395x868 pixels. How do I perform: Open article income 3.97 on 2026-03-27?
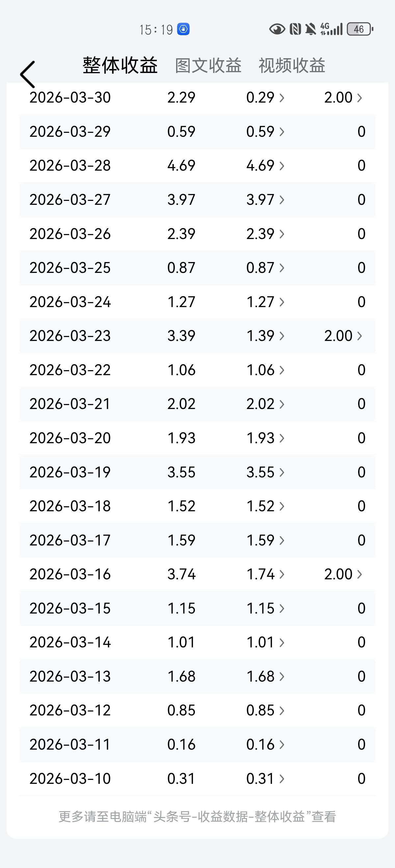point(265,200)
